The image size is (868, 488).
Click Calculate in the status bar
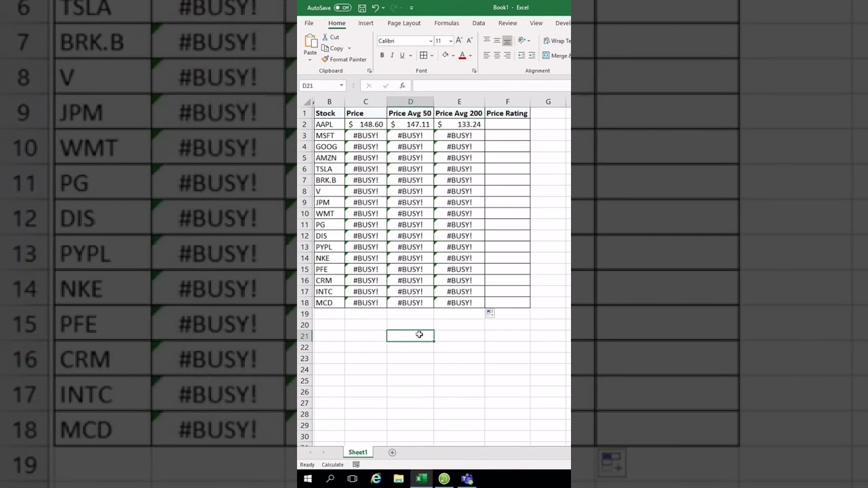pyautogui.click(x=332, y=465)
